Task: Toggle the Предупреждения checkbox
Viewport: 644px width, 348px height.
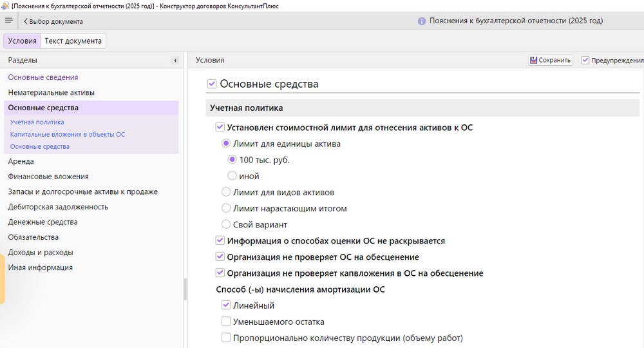Action: click(585, 60)
